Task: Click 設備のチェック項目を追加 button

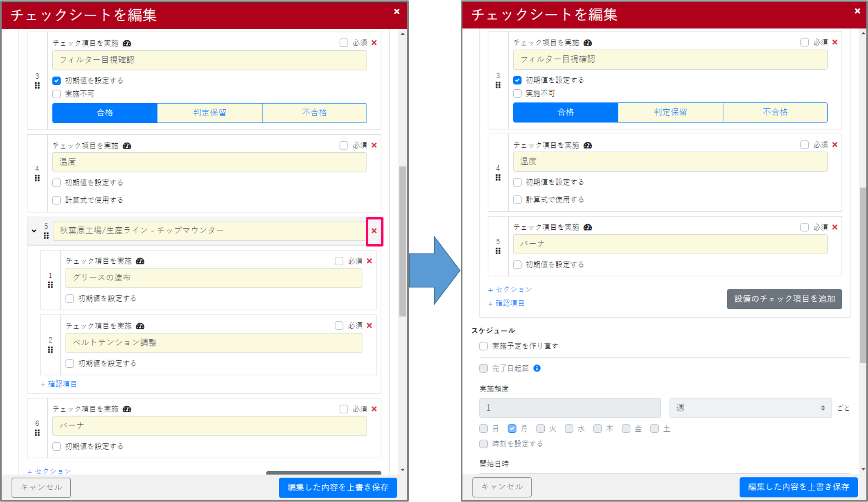Action: [784, 299]
